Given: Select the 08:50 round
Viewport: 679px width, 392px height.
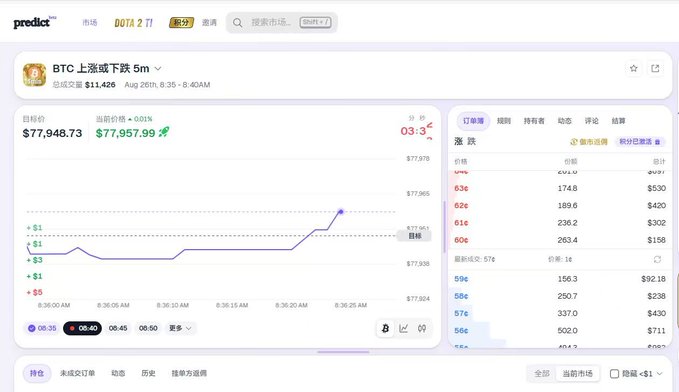Looking at the screenshot, I should (x=148, y=328).
